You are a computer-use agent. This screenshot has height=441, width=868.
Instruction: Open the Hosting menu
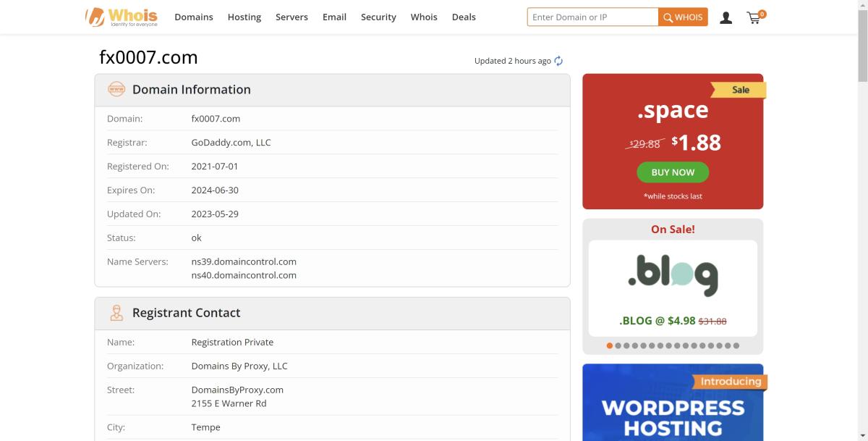pos(244,17)
